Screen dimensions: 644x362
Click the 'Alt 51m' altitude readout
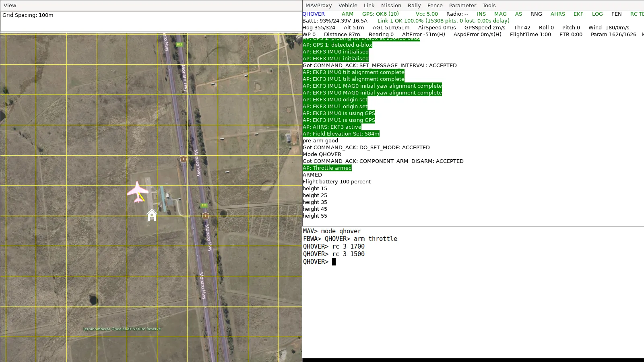[354, 27]
